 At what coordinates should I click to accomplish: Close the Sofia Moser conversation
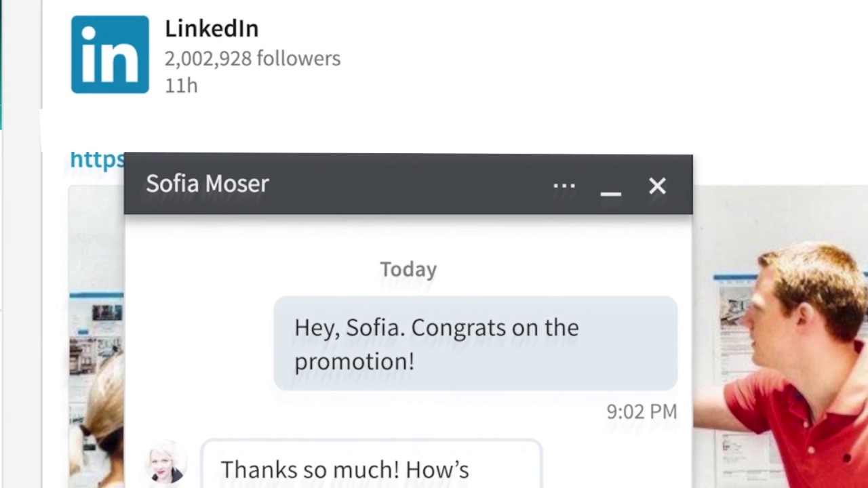(x=657, y=186)
